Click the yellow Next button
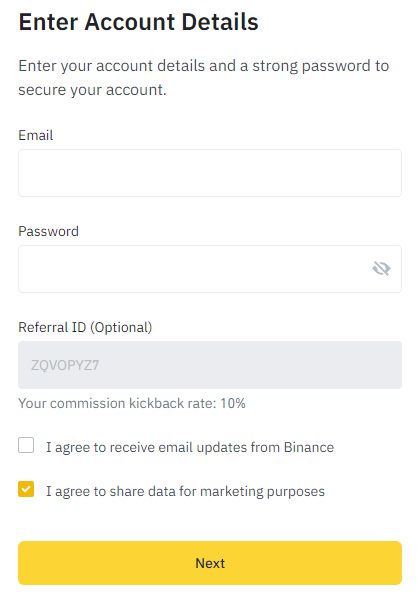Screen dimensions: 420x600 pyautogui.click(x=210, y=563)
